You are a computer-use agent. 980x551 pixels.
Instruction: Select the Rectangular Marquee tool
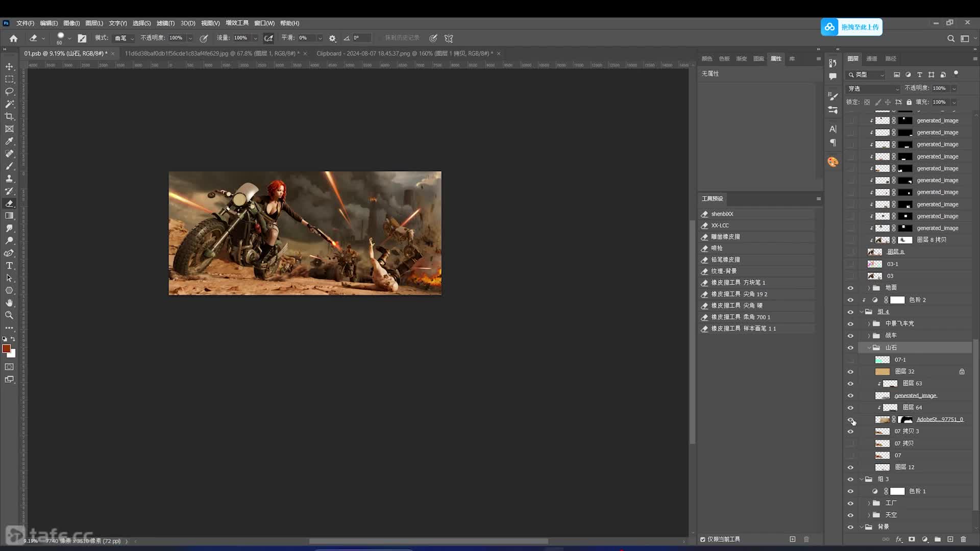coord(9,79)
